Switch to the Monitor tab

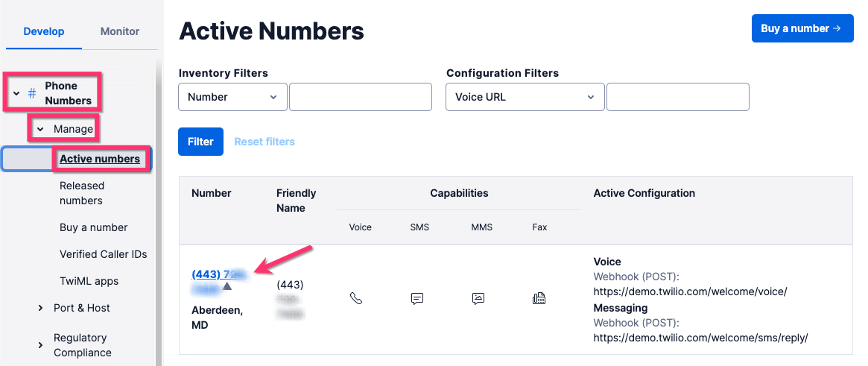(120, 31)
